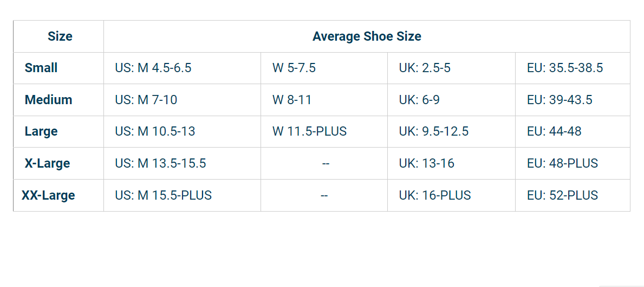This screenshot has width=644, height=287.
Task: Click the EU: 52-PLUS cell
Action: pos(562,195)
